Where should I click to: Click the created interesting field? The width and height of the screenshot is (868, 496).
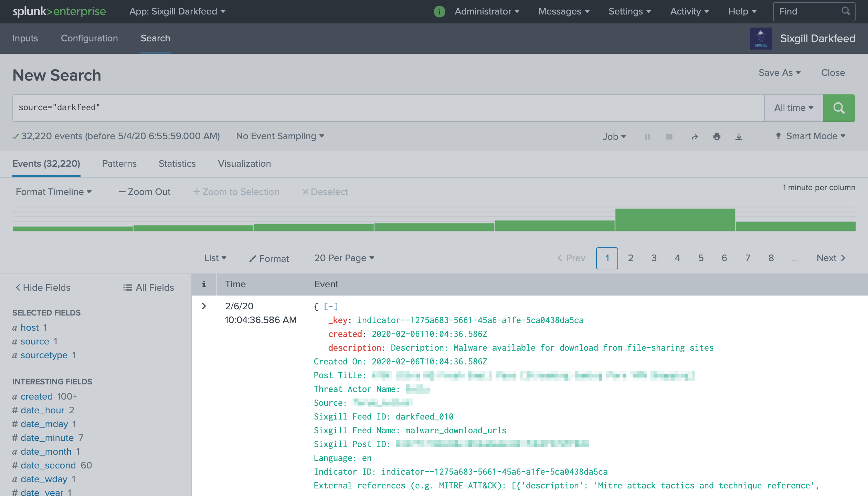(36, 396)
